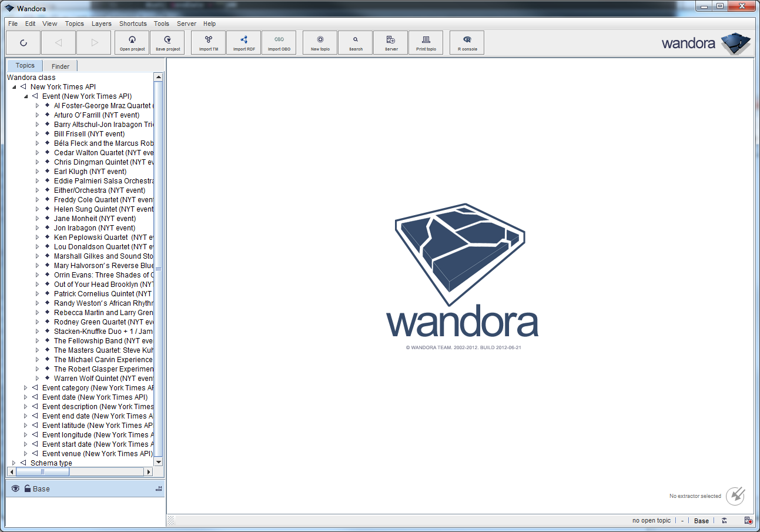Viewport: 760px width, 532px height.
Task: Collapse the New York Times API node
Action: [14, 87]
